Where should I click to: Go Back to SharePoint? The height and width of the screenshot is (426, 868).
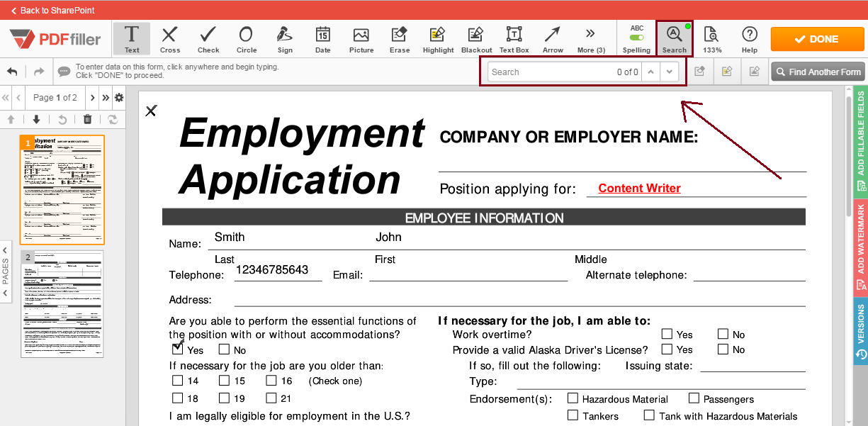point(52,11)
